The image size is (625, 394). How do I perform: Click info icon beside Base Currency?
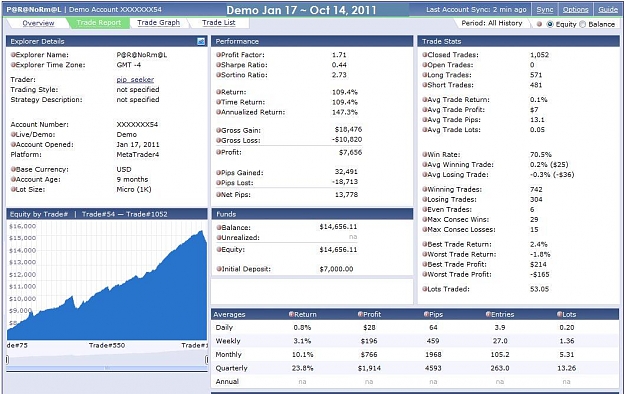(13, 169)
